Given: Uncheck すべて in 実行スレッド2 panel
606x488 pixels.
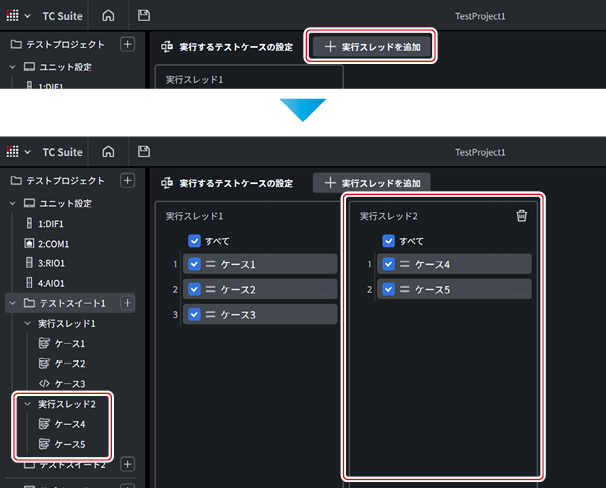Looking at the screenshot, I should [x=388, y=241].
